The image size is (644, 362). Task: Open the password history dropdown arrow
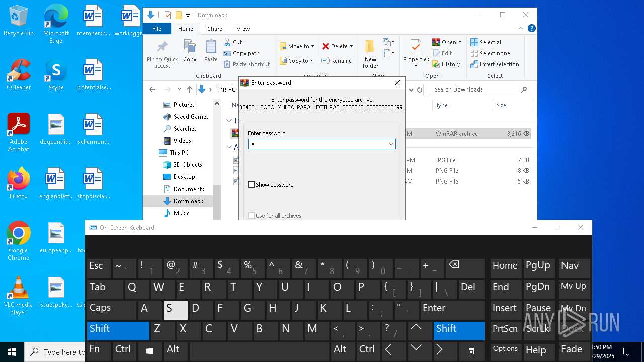391,144
